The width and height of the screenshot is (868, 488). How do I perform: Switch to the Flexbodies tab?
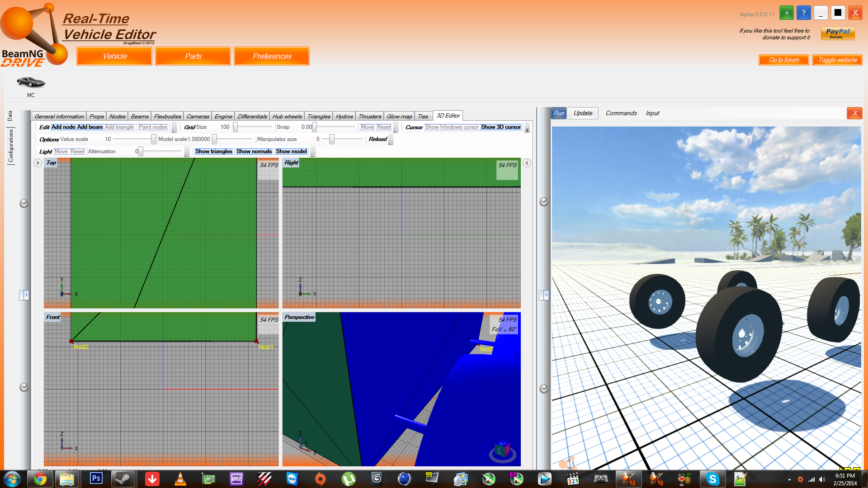(x=168, y=117)
